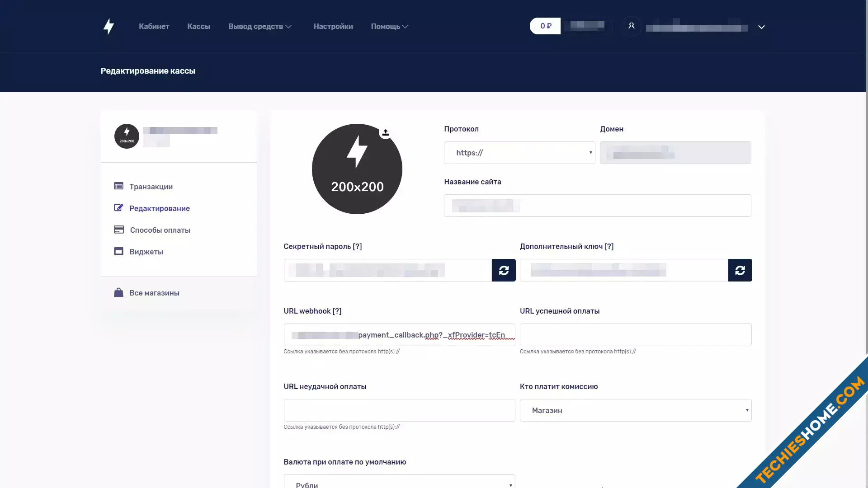
Task: Regenerate the Дополнительный ключ with refresh icon
Action: click(740, 270)
